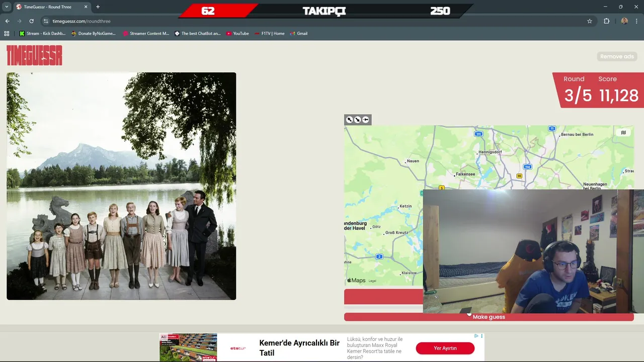Toggle the map pin icon

click(x=365, y=120)
